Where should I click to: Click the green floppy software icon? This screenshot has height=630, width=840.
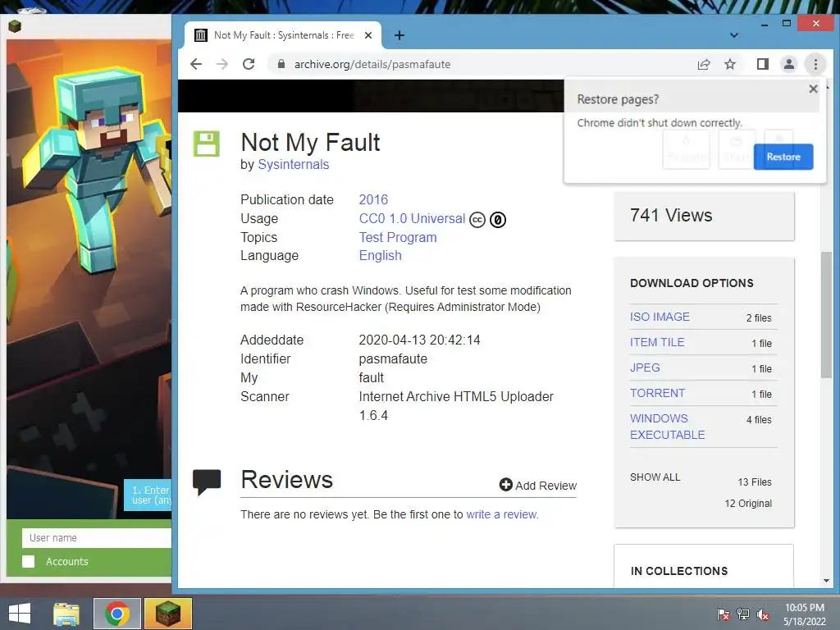tap(206, 144)
